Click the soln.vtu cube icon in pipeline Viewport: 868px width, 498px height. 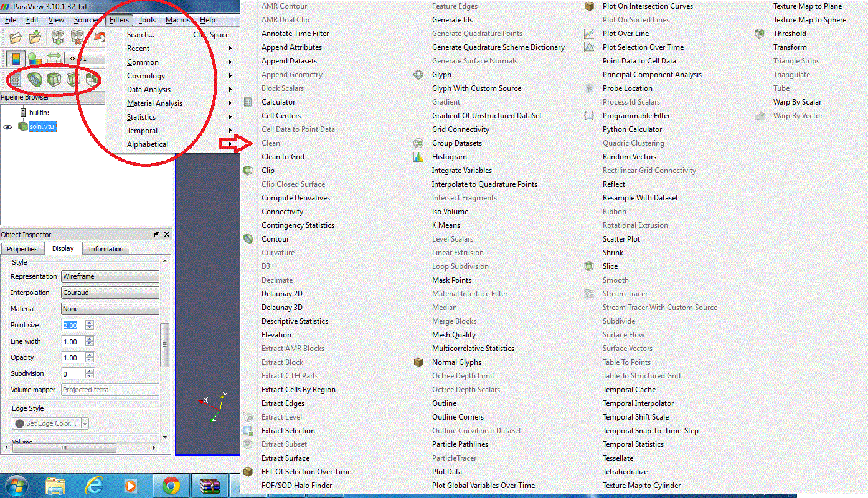[23, 126]
